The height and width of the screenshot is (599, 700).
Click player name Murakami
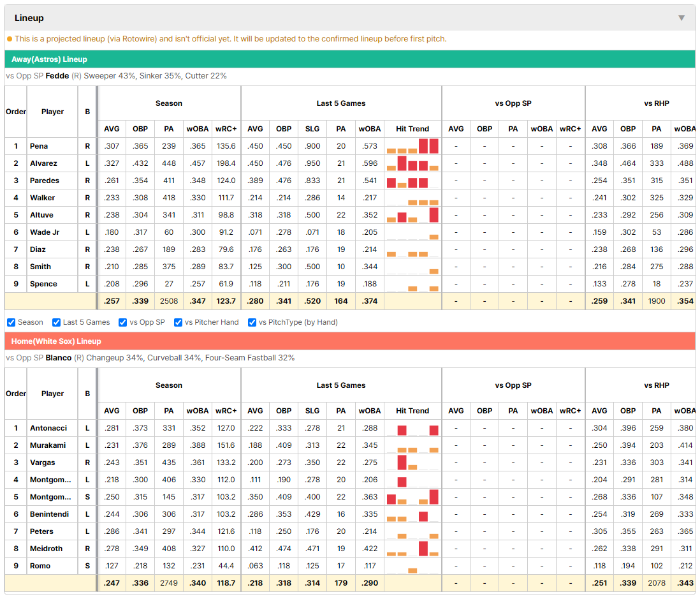click(x=48, y=445)
